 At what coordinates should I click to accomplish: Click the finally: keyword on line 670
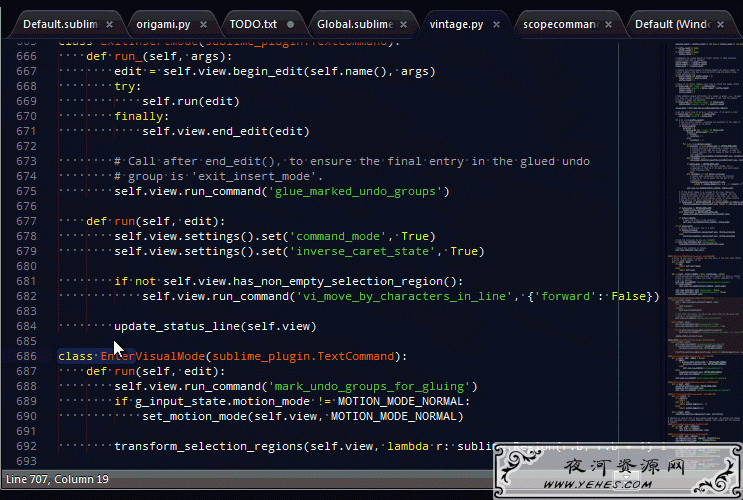[x=141, y=116]
